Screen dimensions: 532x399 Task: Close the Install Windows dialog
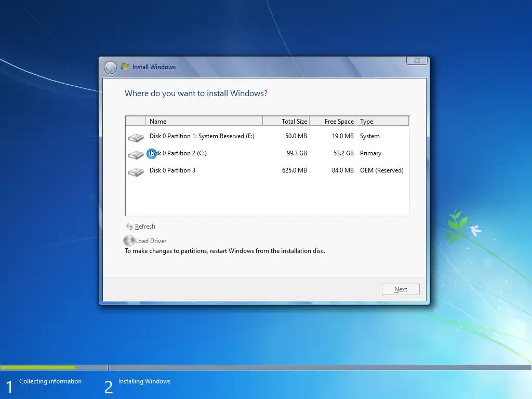tap(417, 60)
